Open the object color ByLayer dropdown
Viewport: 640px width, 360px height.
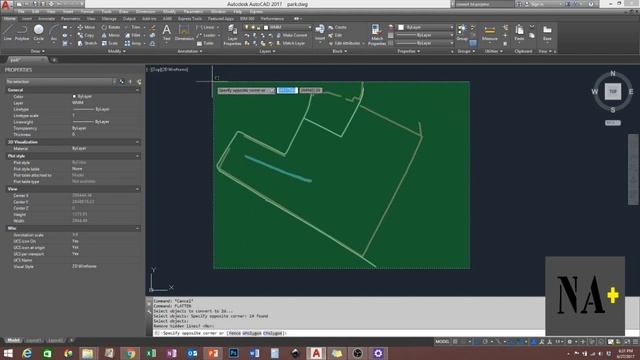click(x=426, y=27)
